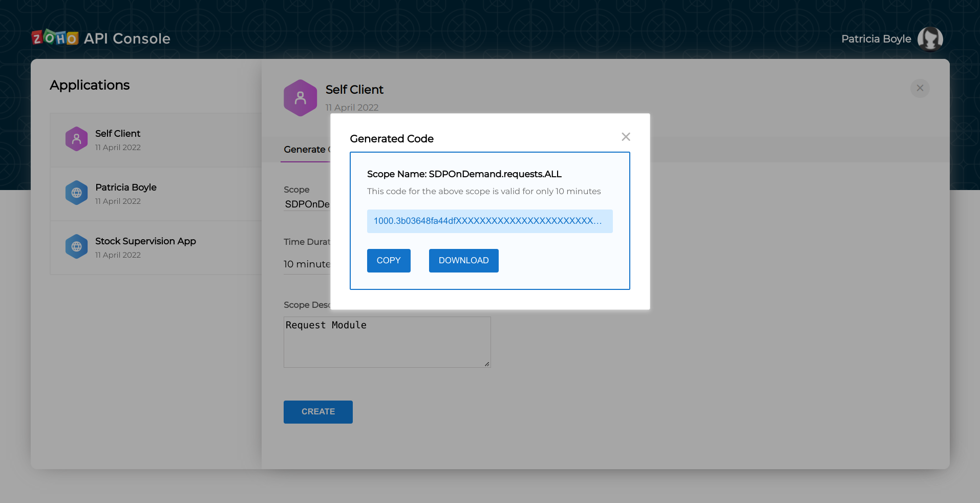
Task: Click the ten-minute validity notice text
Action: tap(484, 192)
